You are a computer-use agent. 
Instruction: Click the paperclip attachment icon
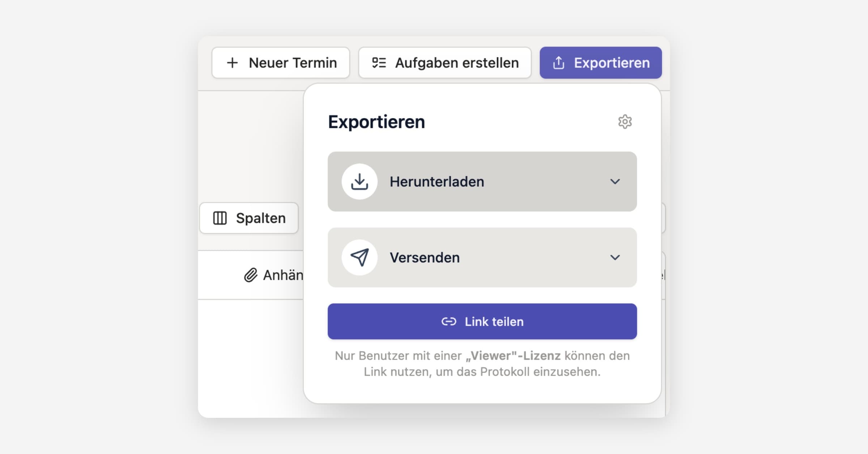tap(251, 275)
